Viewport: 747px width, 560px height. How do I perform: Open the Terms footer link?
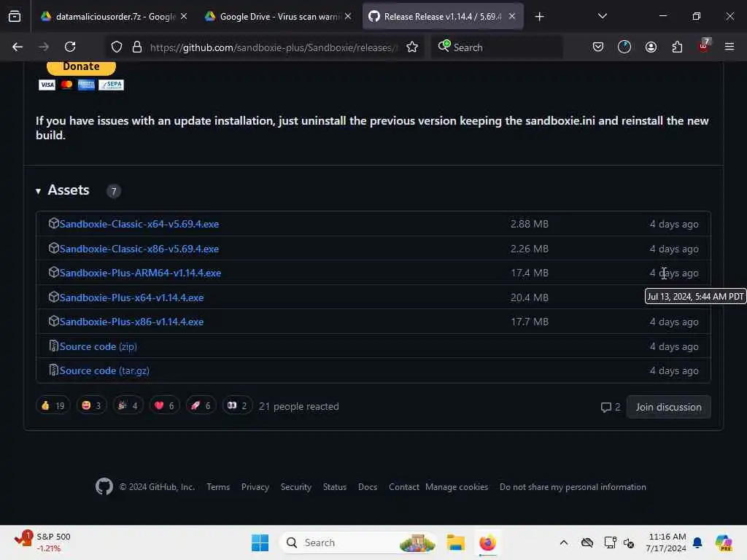point(218,487)
